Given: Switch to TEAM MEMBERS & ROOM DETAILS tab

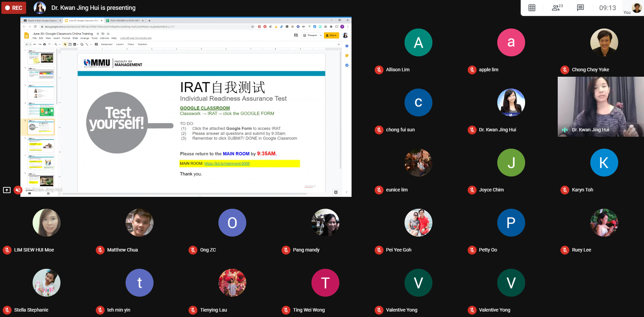Looking at the screenshot, I should [x=125, y=21].
